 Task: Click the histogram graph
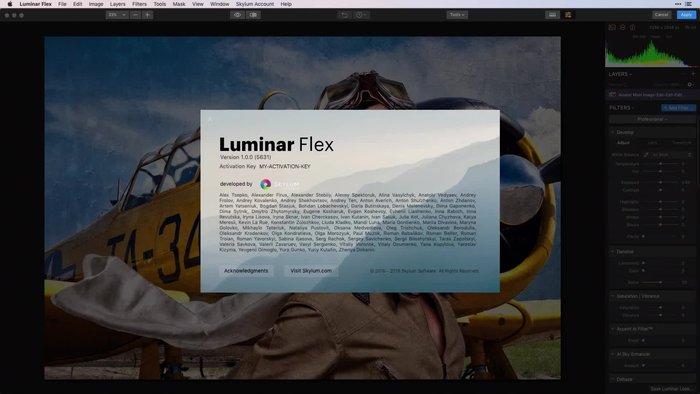coord(651,54)
